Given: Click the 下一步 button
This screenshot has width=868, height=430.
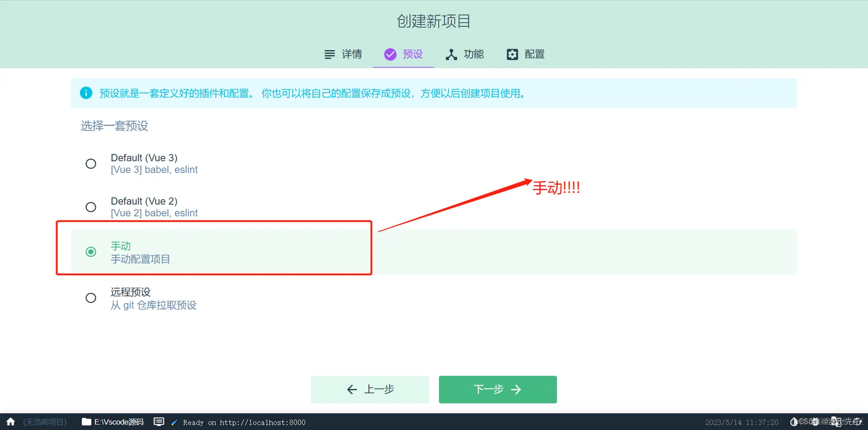Looking at the screenshot, I should [497, 389].
